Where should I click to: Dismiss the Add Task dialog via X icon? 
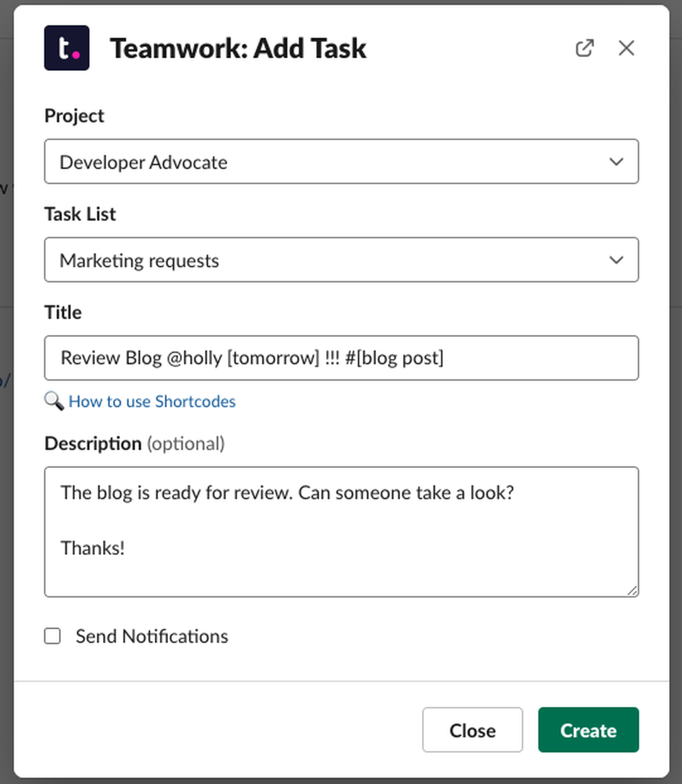coord(626,48)
